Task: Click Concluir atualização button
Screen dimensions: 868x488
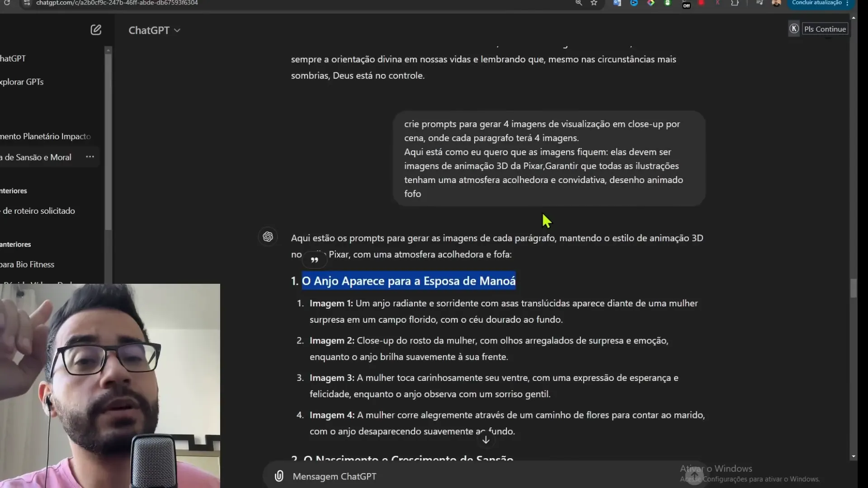Action: pyautogui.click(x=816, y=3)
